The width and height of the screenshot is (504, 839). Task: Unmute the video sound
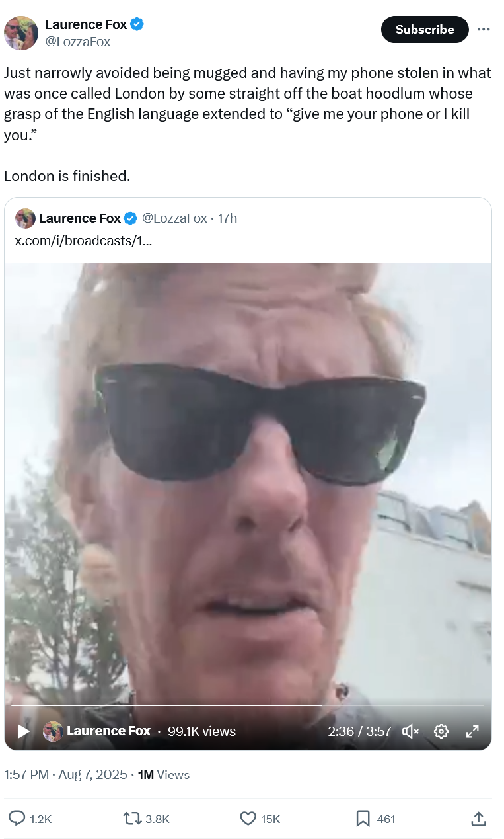point(410,731)
